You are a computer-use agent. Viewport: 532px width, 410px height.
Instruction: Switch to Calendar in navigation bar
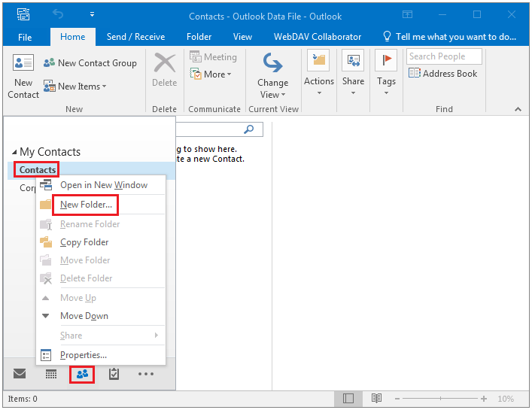pyautogui.click(x=51, y=374)
